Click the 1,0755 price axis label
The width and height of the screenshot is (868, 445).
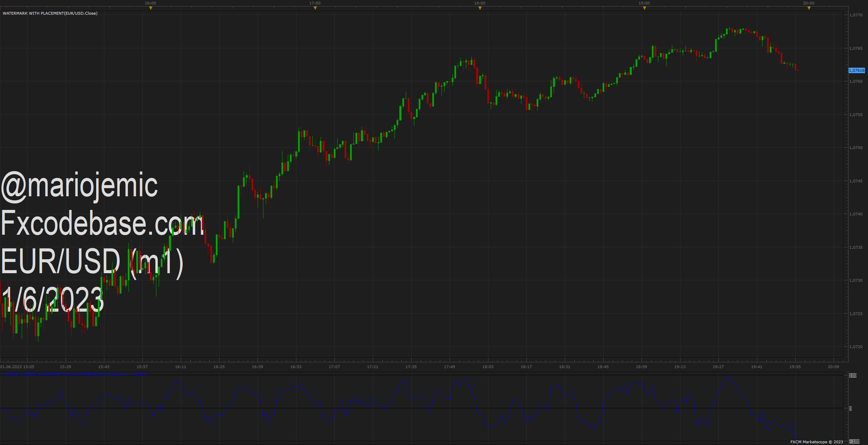point(856,115)
